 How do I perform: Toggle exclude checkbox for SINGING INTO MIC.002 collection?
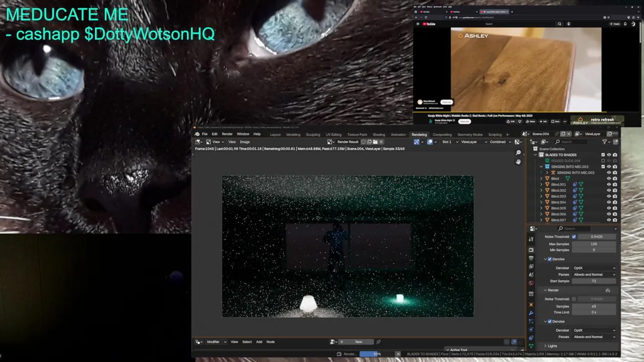tap(603, 166)
